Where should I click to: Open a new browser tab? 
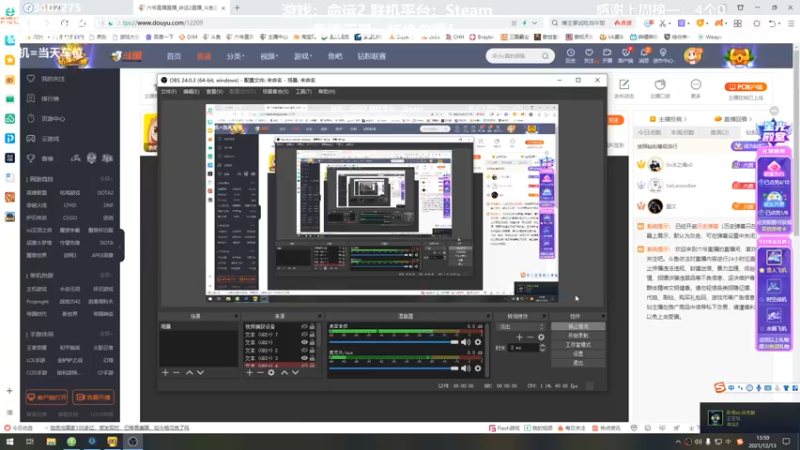[x=237, y=8]
